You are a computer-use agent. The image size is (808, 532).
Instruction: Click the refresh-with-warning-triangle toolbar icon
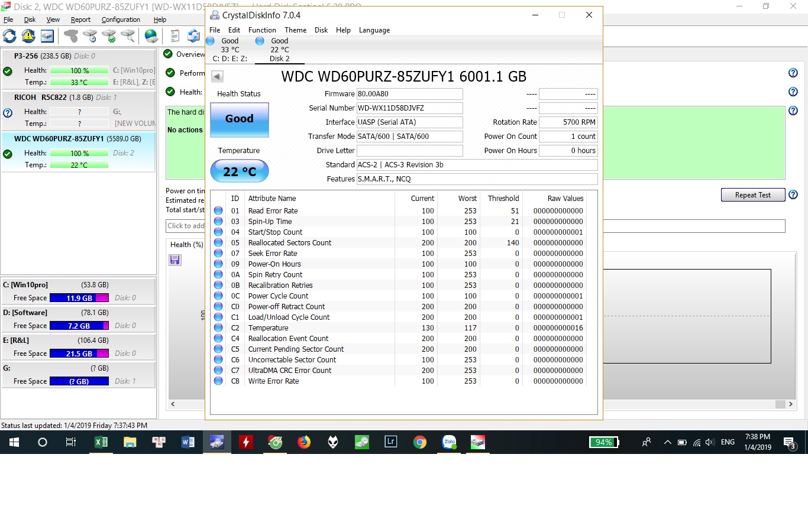point(28,36)
